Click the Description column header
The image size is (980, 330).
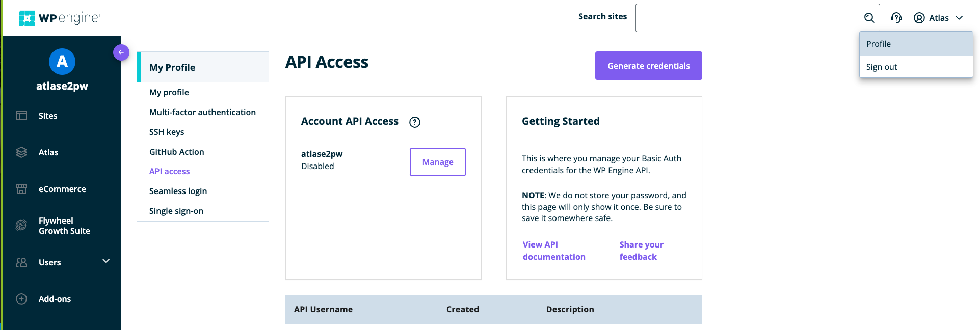(x=570, y=309)
